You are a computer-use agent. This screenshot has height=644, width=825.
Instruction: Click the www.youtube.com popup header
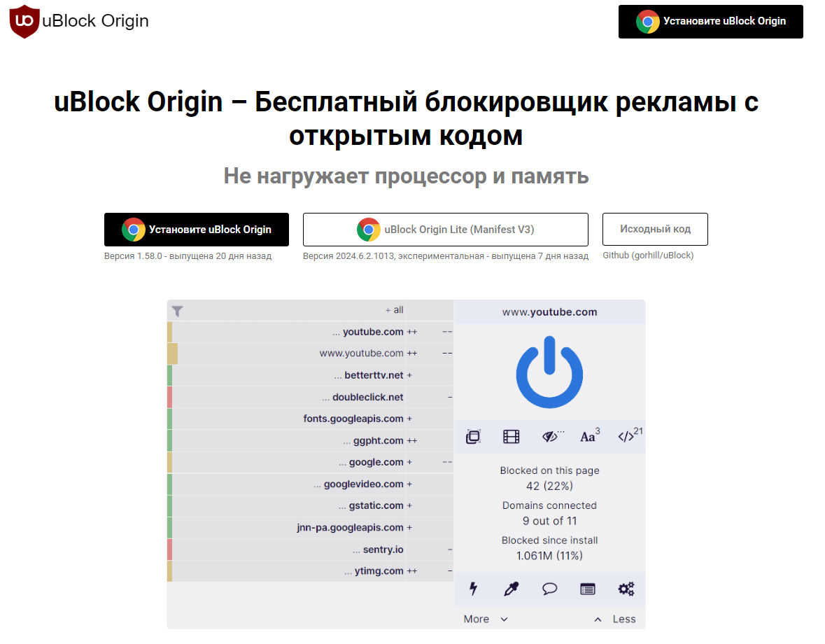[549, 311]
